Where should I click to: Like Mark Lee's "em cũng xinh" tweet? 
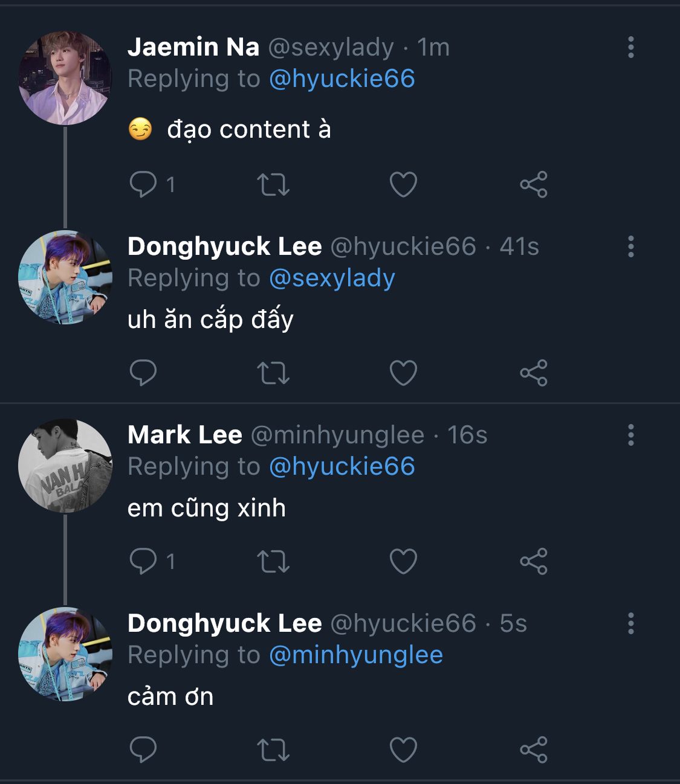[403, 562]
